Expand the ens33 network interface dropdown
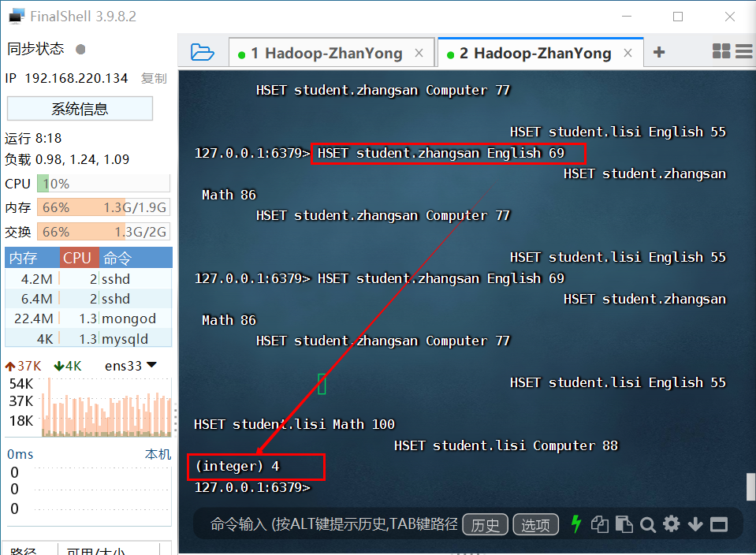Viewport: 756px width, 555px height. pyautogui.click(x=151, y=364)
